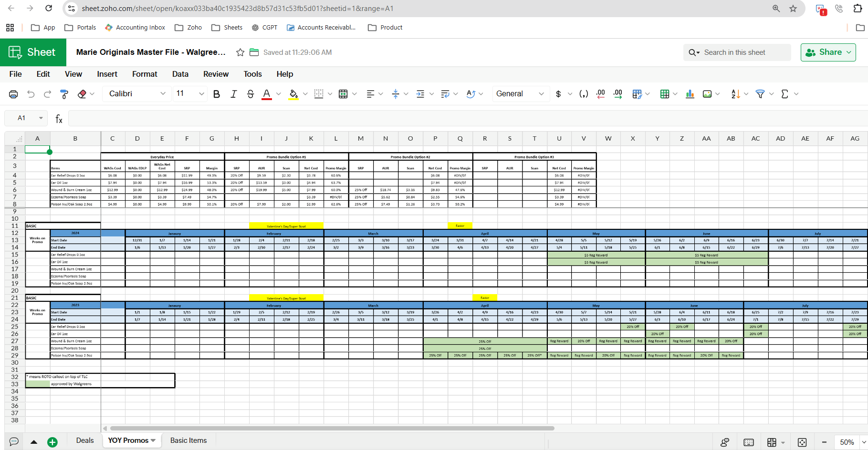
Task: Click the Clear Formatting eraser icon
Action: click(82, 94)
